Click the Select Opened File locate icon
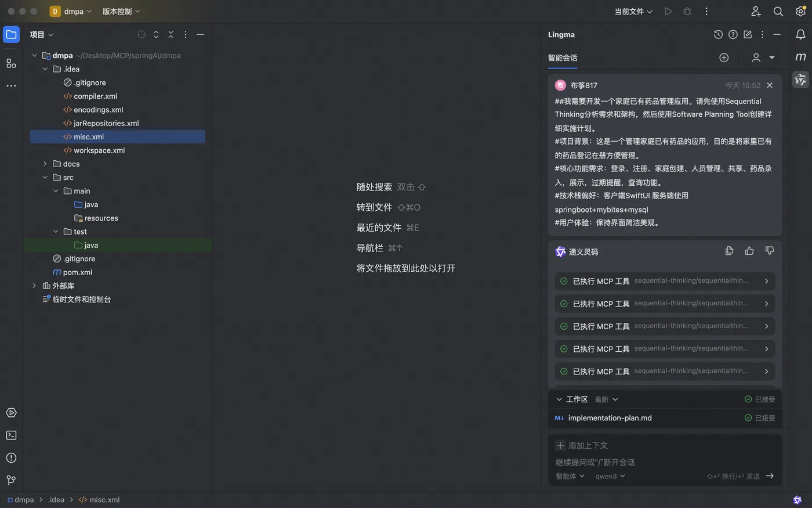The image size is (812, 508). pos(142,35)
